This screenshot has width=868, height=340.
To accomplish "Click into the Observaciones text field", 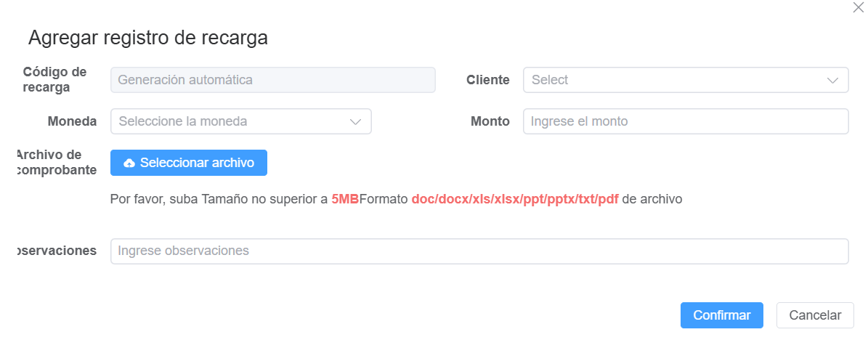I will [479, 251].
